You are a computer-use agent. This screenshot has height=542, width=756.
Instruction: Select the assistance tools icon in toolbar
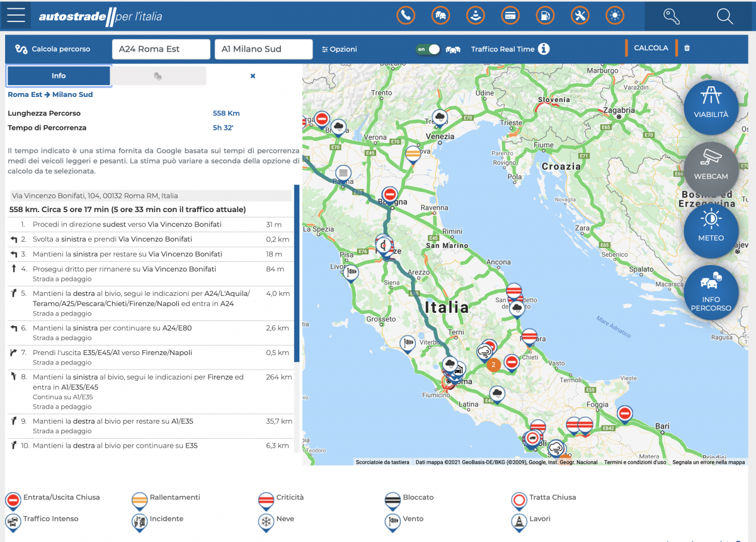(x=580, y=15)
